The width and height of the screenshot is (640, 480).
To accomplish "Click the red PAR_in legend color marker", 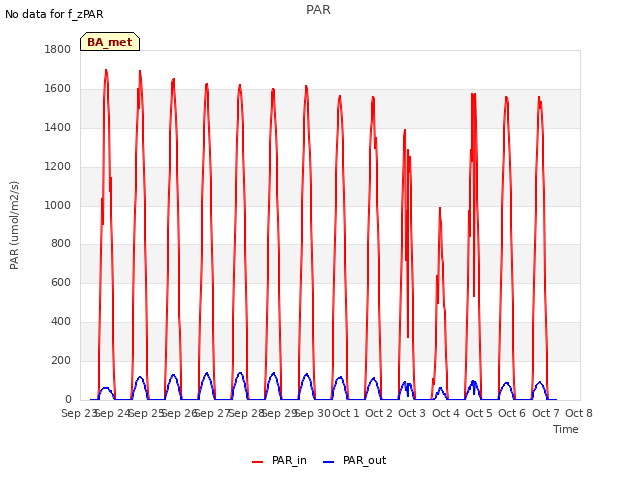I will (258, 462).
